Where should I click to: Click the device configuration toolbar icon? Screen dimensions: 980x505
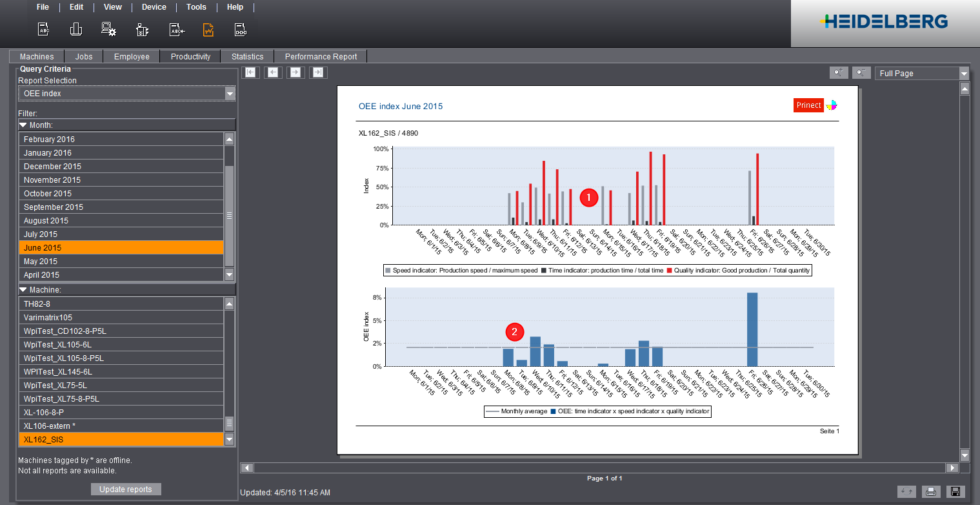click(x=142, y=28)
